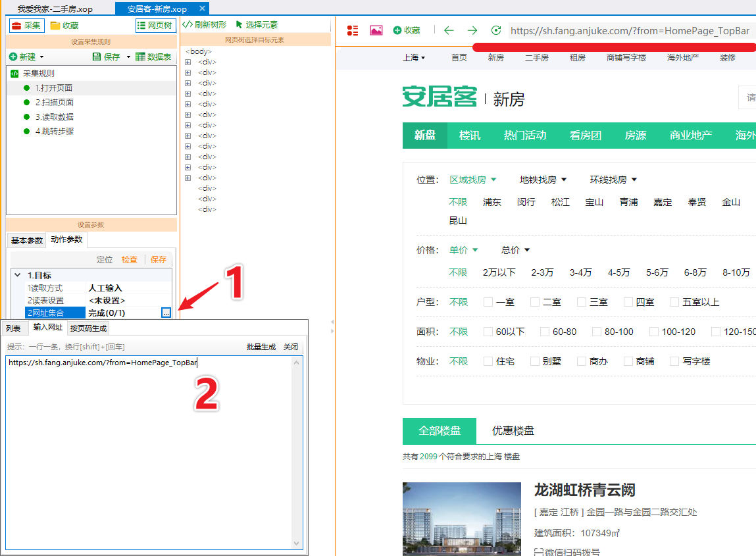This screenshot has height=556, width=756.
Task: Open the 楼讯 navigation tab
Action: click(470, 136)
